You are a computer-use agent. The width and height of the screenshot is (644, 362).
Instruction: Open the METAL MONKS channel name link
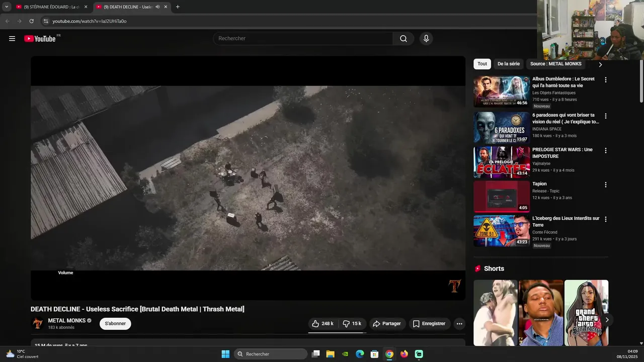point(67,321)
